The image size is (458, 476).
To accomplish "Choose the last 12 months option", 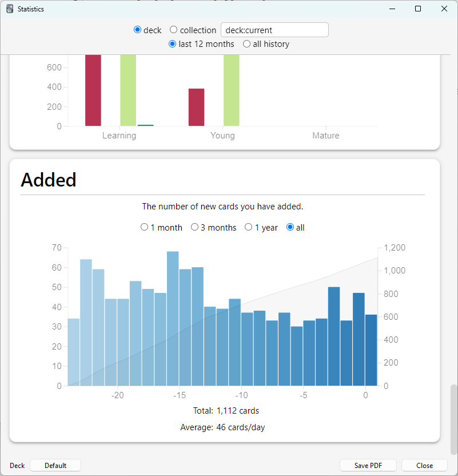I will [172, 44].
